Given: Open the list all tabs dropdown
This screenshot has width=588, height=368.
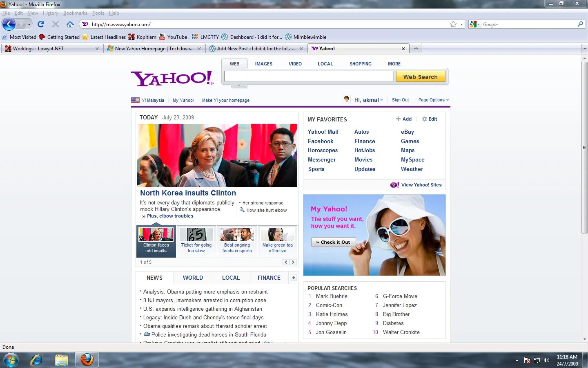Looking at the screenshot, I should 584,49.
